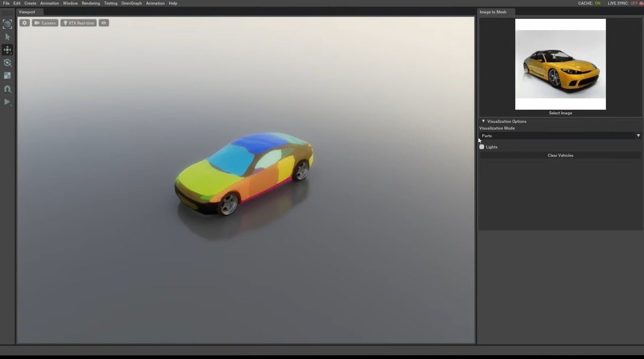Enable the Lights checkbox
The width and height of the screenshot is (644, 359).
tap(482, 147)
